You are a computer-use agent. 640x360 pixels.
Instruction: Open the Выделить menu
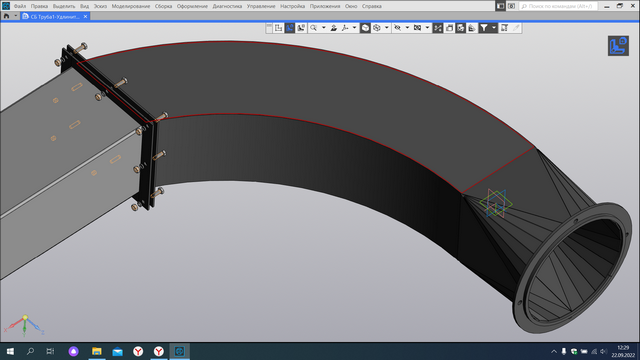64,6
